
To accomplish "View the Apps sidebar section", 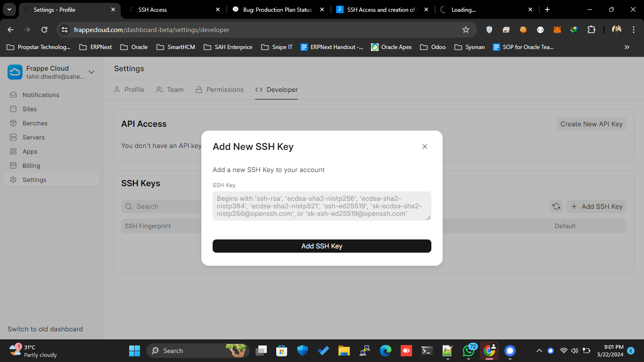I will point(30,151).
